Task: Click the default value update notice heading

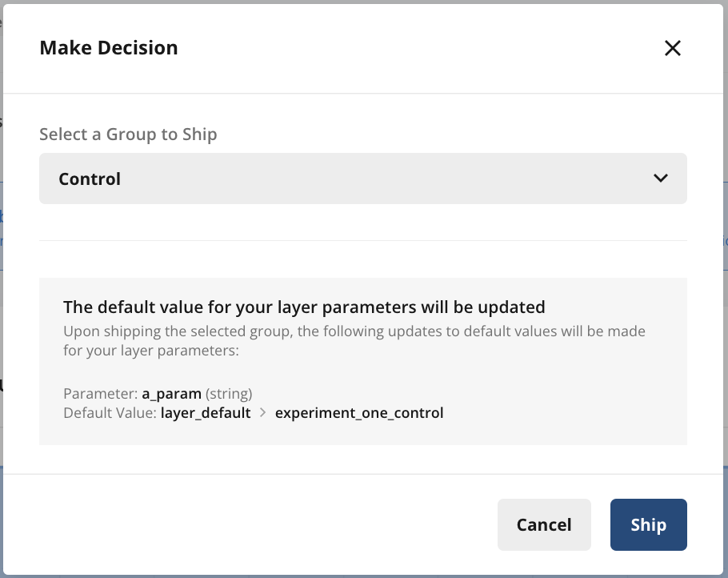Action: [304, 307]
